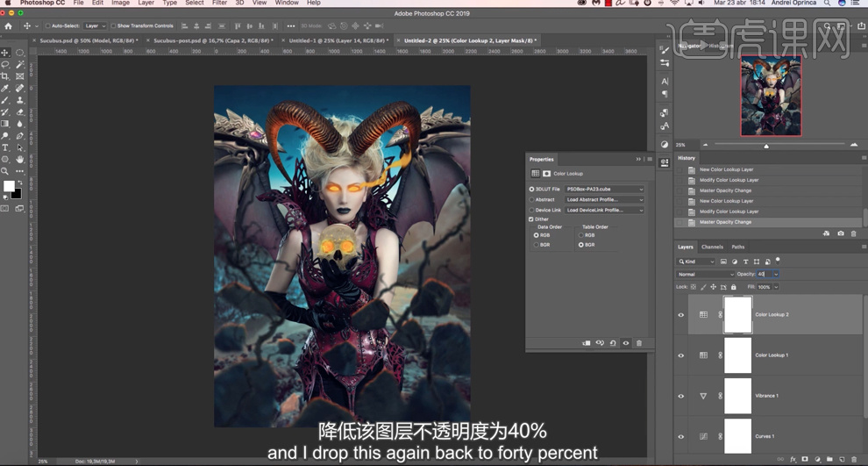Screen dimensions: 868x466
Task: Select the Crop tool
Action: point(6,76)
